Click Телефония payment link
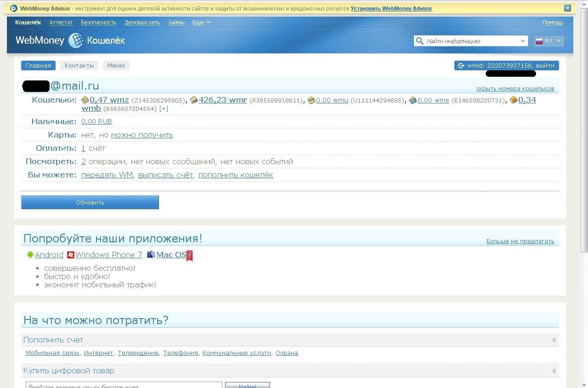Viewport: 588px width, 388px height. [181, 353]
